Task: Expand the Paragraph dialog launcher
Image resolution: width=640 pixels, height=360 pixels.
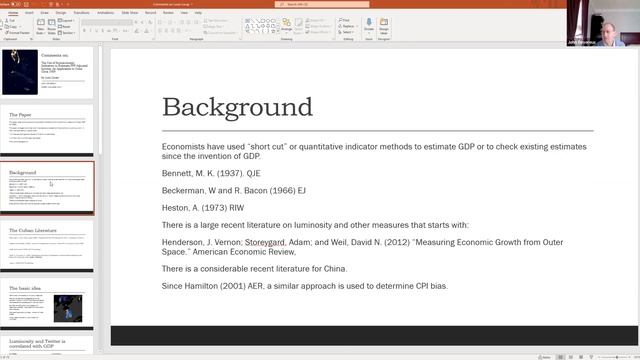Action: coord(240,39)
